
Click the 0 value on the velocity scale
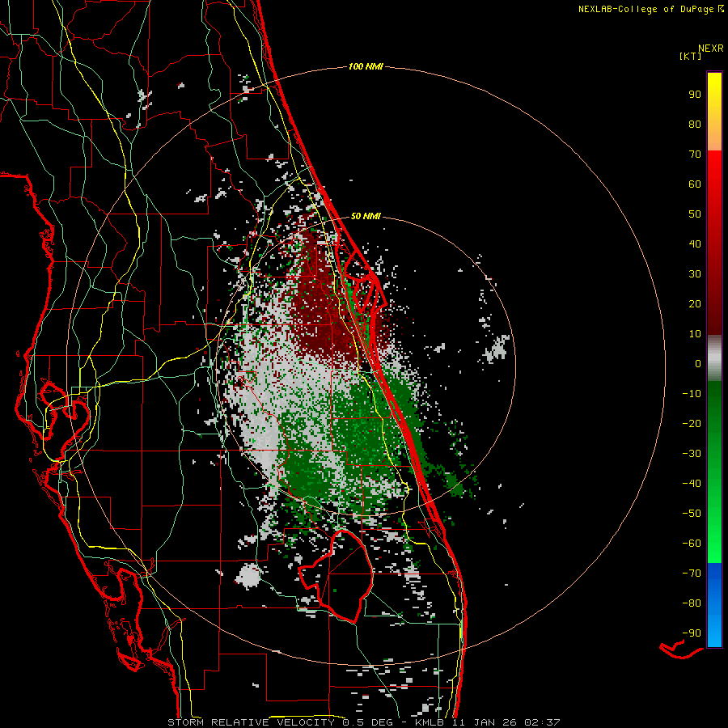click(698, 363)
